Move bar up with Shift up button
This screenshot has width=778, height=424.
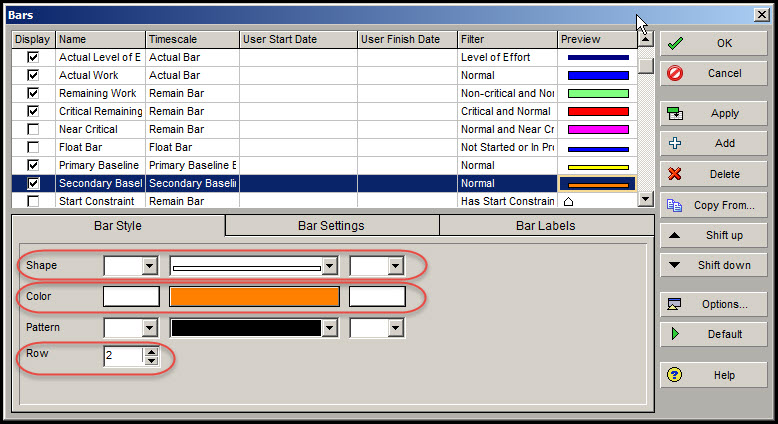point(712,235)
